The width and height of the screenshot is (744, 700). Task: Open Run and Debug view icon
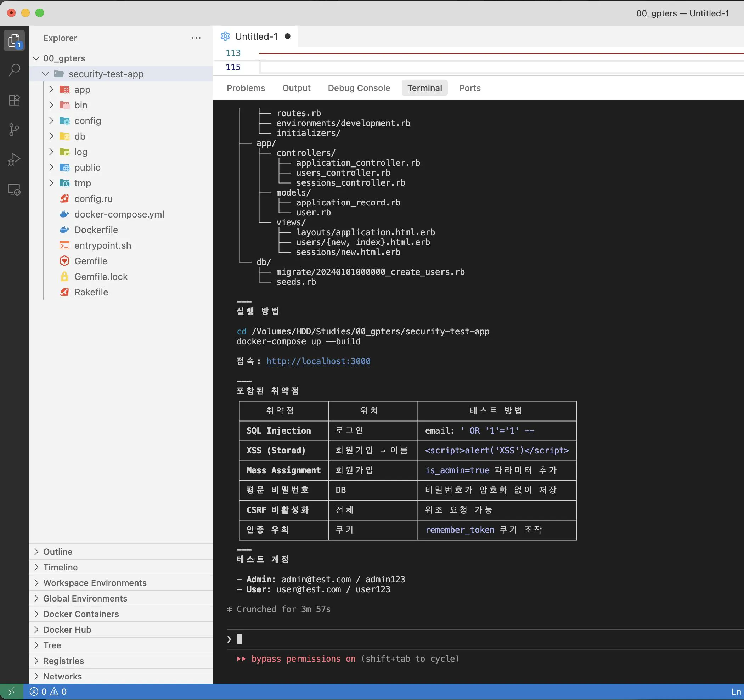14,160
